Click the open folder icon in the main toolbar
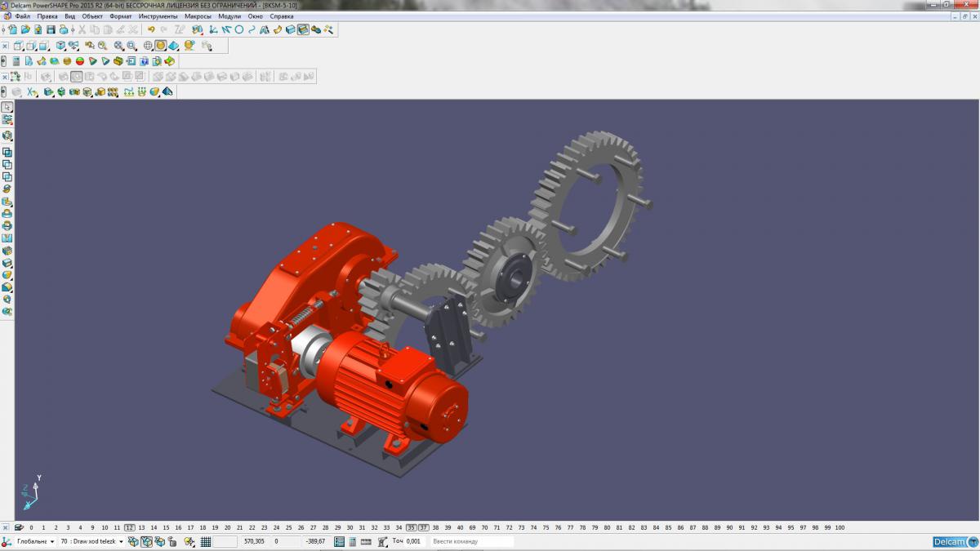 click(x=25, y=29)
